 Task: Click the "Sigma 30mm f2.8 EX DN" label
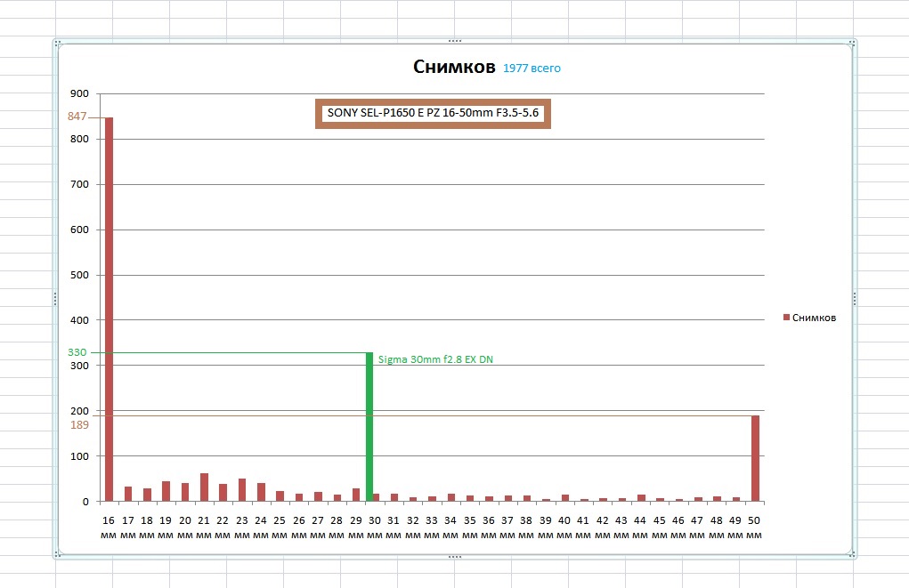tap(435, 359)
